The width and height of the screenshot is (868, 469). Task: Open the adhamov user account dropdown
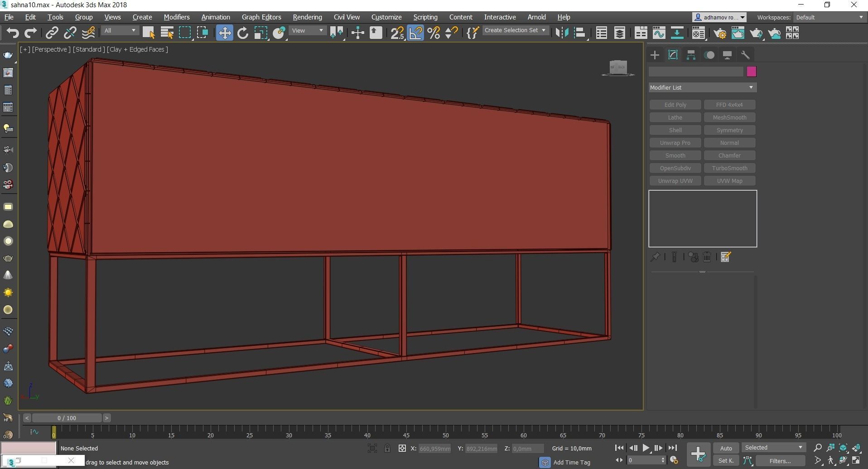coord(719,17)
